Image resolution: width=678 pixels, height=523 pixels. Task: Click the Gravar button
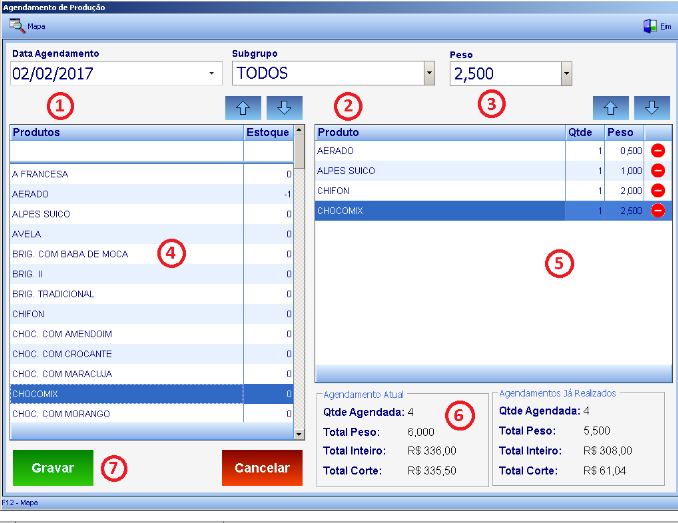pyautogui.click(x=53, y=468)
